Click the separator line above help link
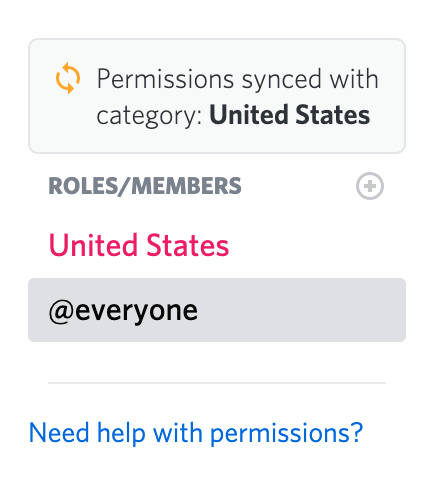Image resolution: width=444 pixels, height=492 pixels. [217, 383]
